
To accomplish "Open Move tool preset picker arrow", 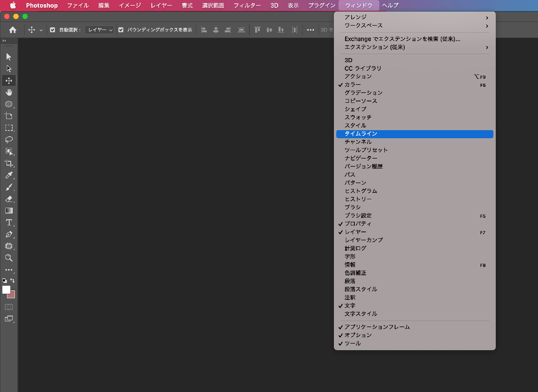I will coord(41,30).
